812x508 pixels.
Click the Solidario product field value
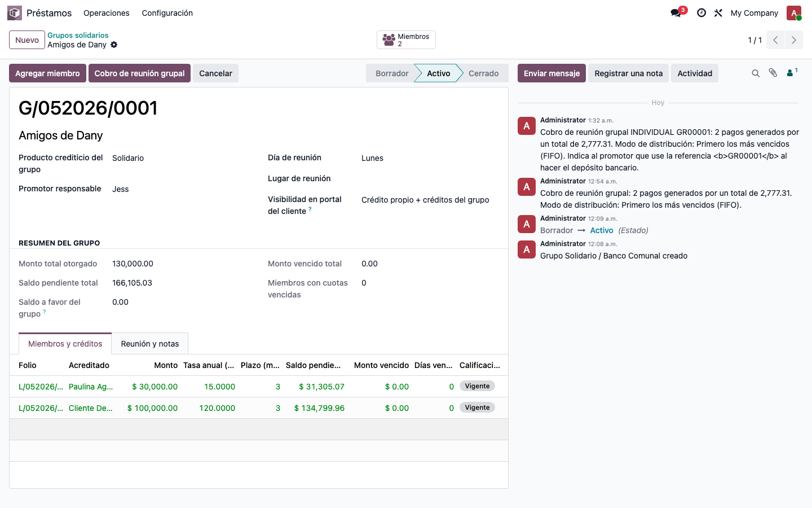tap(128, 158)
